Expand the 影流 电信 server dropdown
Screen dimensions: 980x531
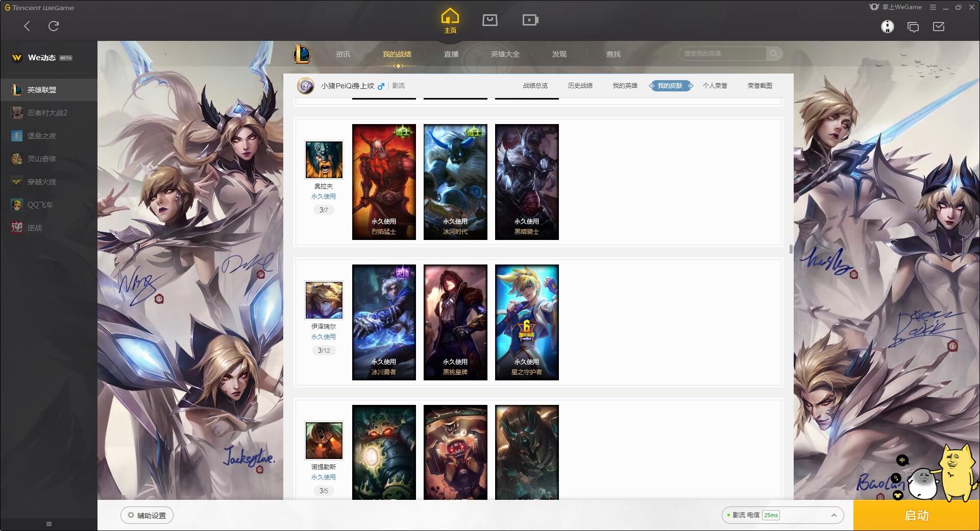pyautogui.click(x=782, y=515)
